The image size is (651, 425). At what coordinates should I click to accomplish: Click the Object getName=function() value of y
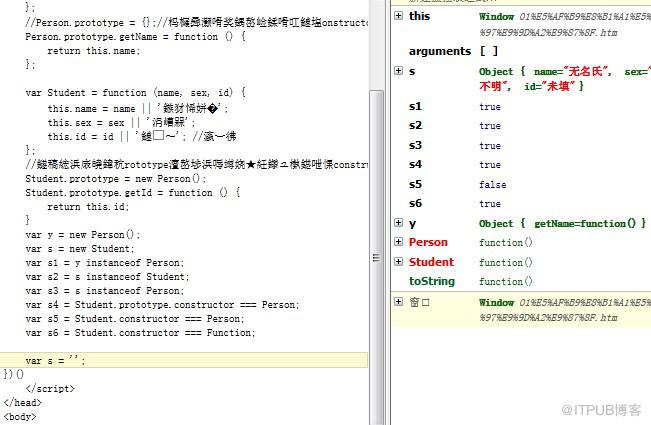tap(562, 223)
